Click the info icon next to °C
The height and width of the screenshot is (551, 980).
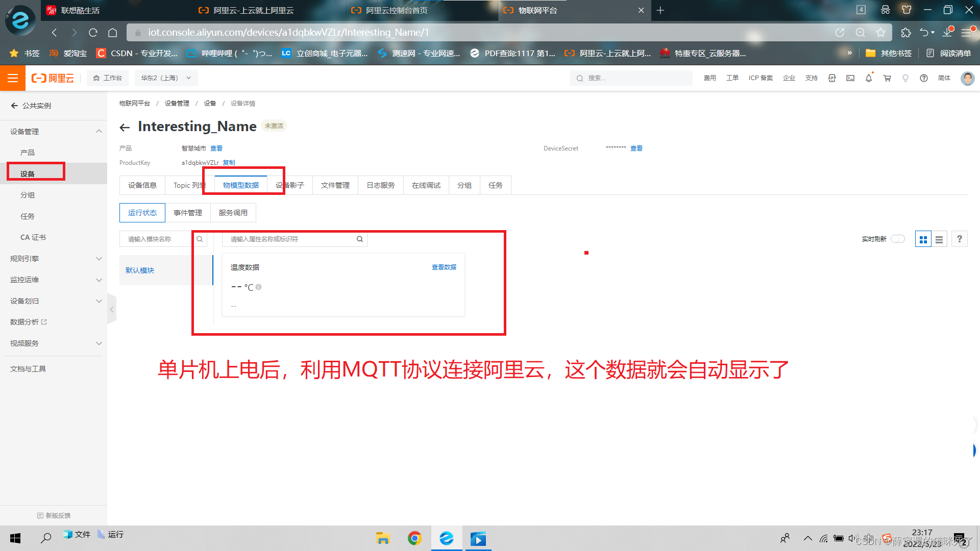pos(259,287)
